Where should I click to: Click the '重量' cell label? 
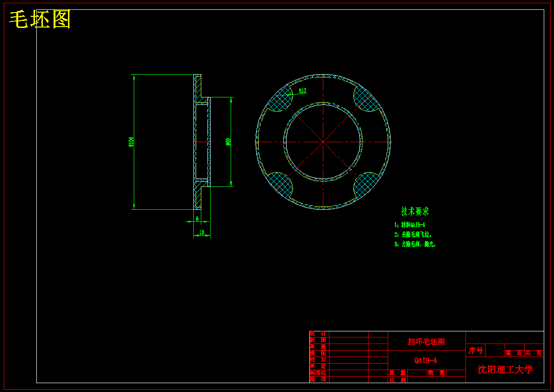click(x=397, y=373)
